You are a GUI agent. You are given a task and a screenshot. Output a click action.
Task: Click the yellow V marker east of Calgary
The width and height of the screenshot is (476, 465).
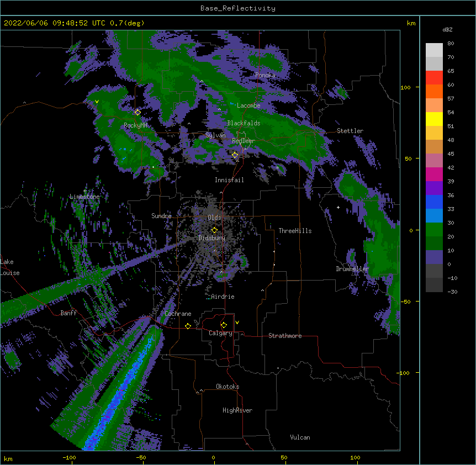point(237,323)
